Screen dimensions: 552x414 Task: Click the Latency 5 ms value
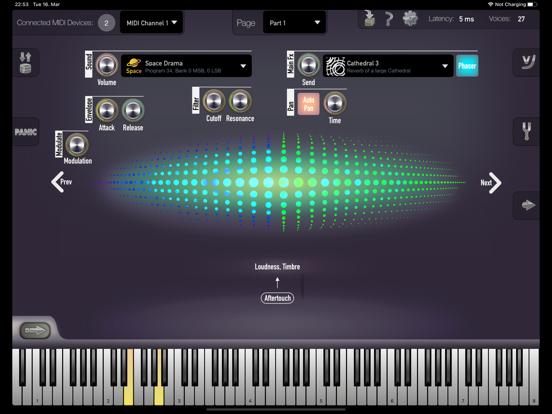(x=466, y=19)
